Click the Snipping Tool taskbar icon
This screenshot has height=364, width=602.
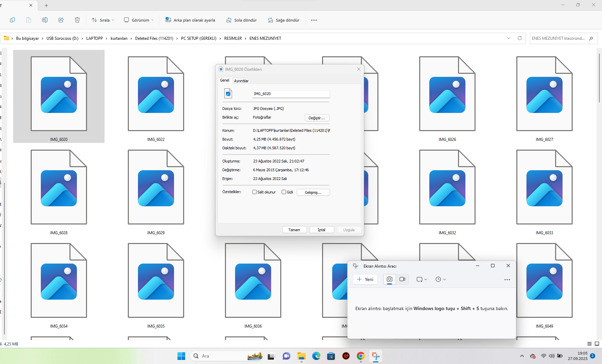pos(376,356)
